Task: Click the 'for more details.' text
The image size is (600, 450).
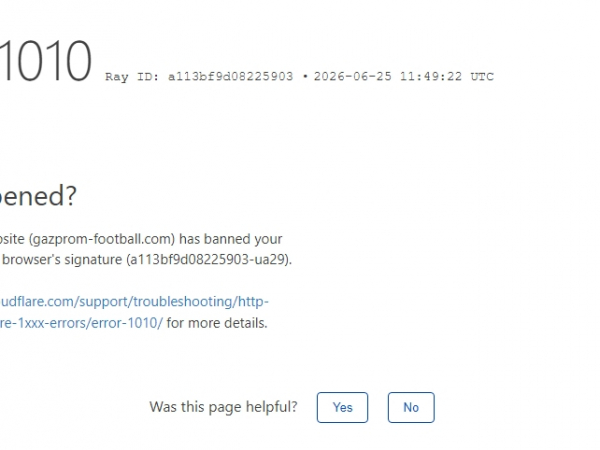Action: pos(217,323)
